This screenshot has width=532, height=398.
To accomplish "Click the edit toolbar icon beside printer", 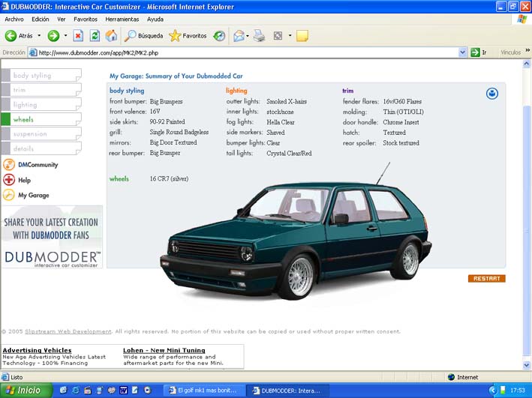I will [278, 35].
